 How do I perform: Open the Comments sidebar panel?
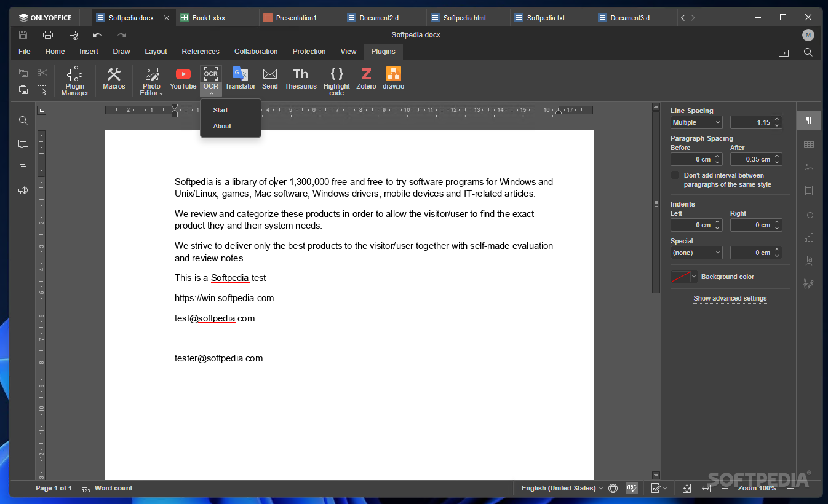(x=23, y=144)
